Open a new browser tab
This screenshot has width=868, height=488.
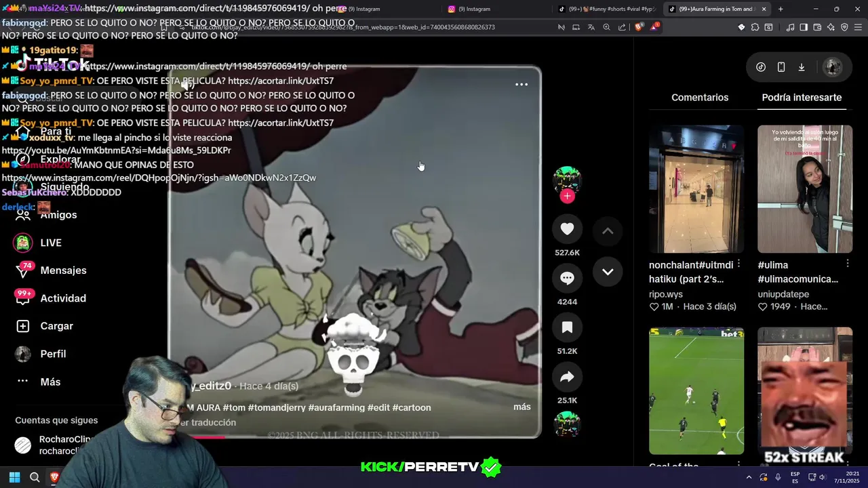[781, 9]
